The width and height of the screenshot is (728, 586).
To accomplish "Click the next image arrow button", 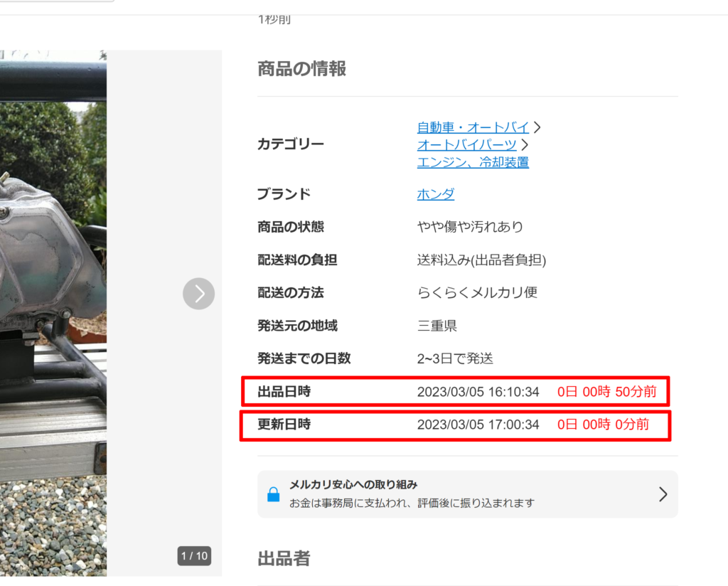I will coord(198,294).
